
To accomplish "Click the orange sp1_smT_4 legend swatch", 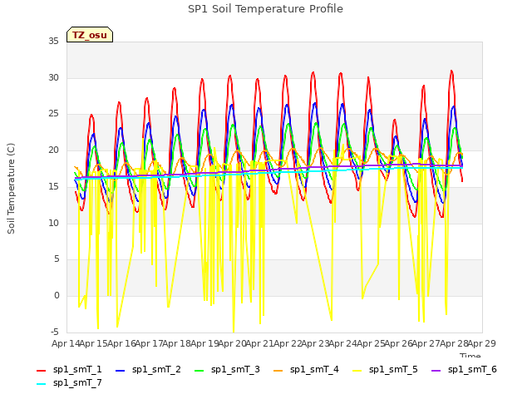I will tap(278, 371).
